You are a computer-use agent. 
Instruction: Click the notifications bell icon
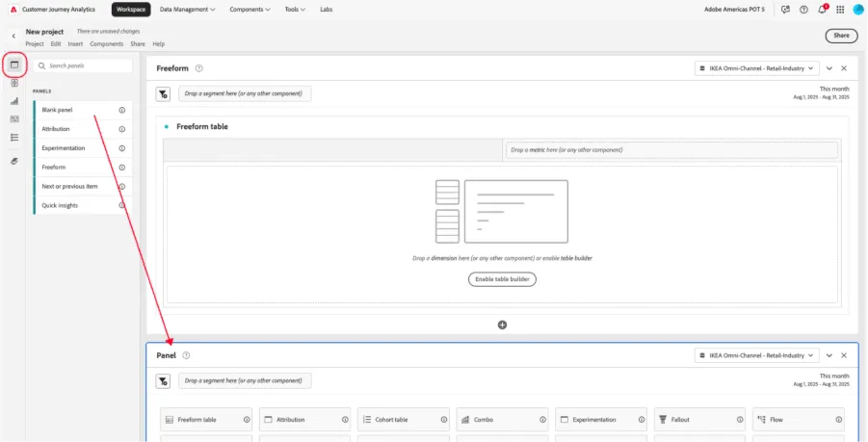click(822, 10)
